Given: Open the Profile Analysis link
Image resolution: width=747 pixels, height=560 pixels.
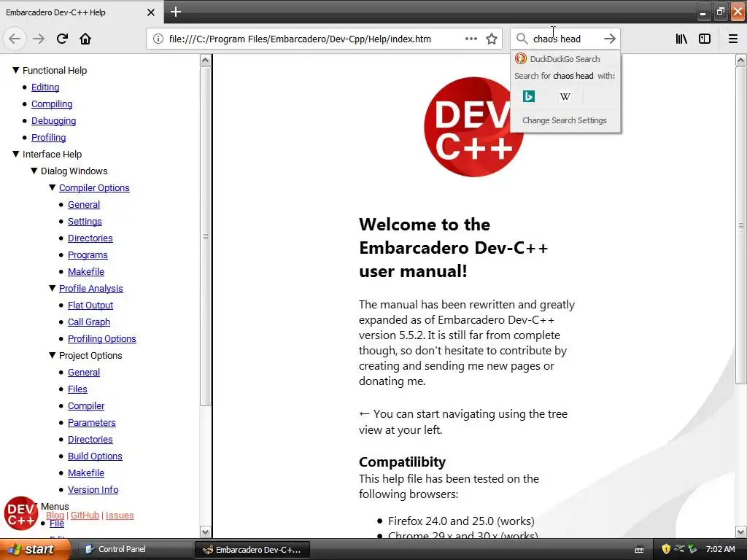Looking at the screenshot, I should (91, 288).
